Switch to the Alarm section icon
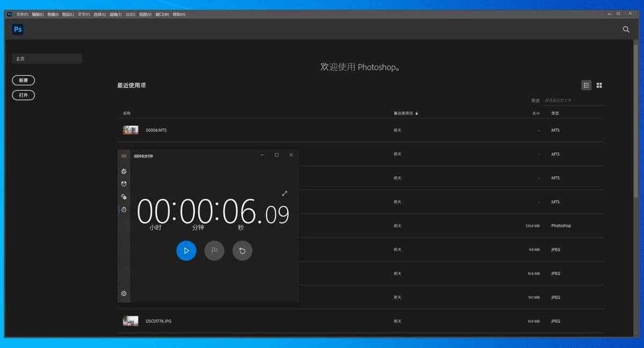 (x=124, y=184)
